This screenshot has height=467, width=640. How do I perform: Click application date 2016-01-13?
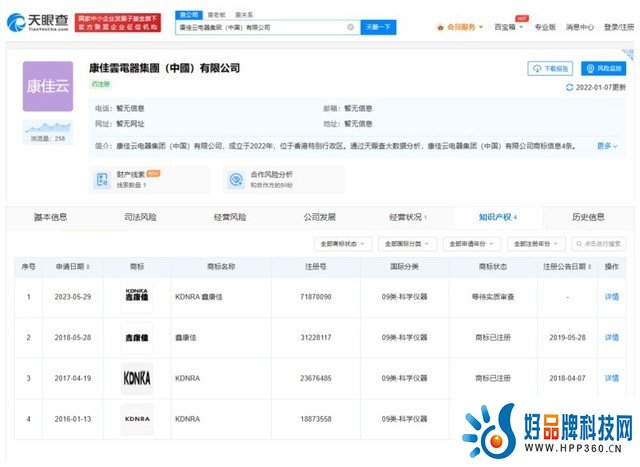73,419
